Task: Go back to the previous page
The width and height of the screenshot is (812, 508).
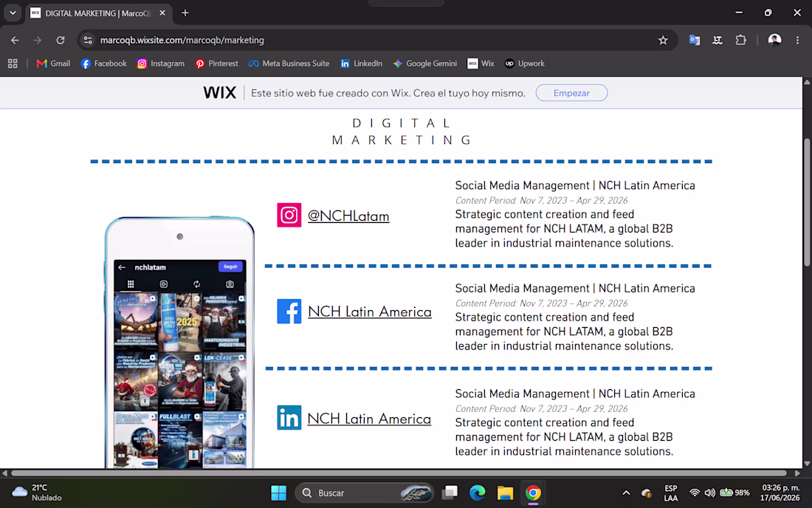Action: click(x=15, y=40)
